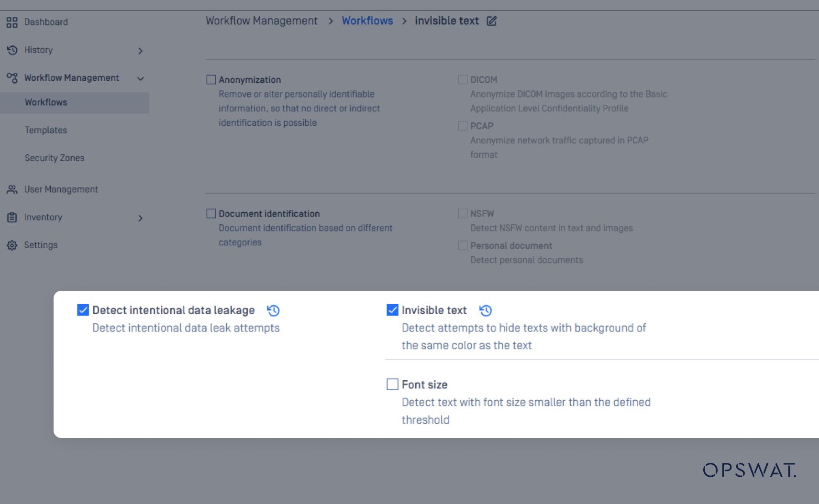Click the User Management people icon
819x504 pixels.
pyautogui.click(x=11, y=189)
